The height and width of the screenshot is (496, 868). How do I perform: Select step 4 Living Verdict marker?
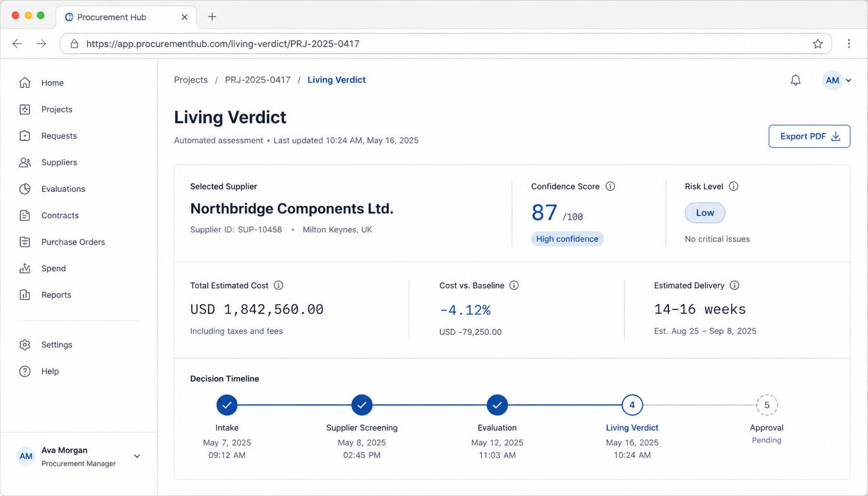tap(632, 405)
